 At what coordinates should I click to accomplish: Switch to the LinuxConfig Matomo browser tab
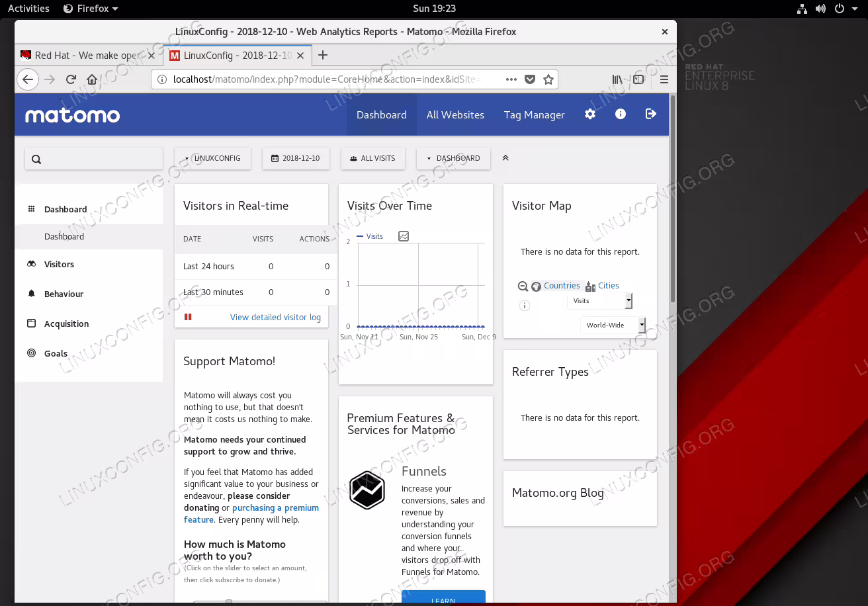pyautogui.click(x=237, y=56)
